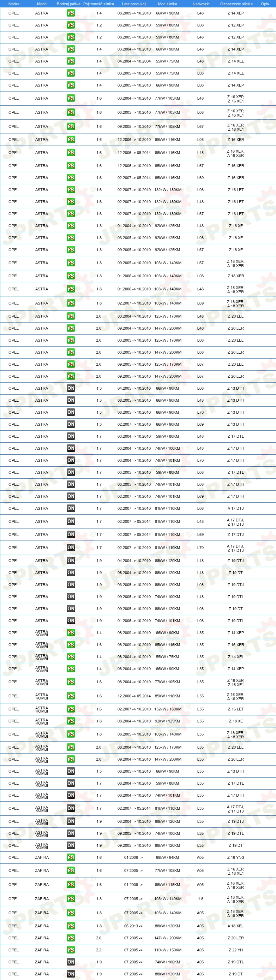Select the PB icon in the ASTRA 1.2 L48 row

71,37
